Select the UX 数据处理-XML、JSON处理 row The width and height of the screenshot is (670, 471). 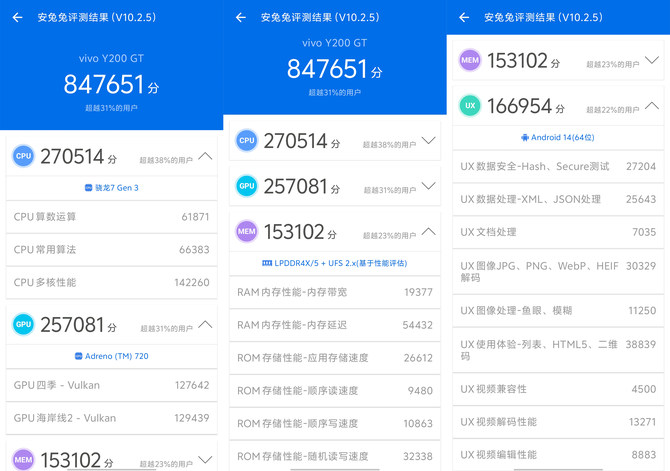coord(558,200)
